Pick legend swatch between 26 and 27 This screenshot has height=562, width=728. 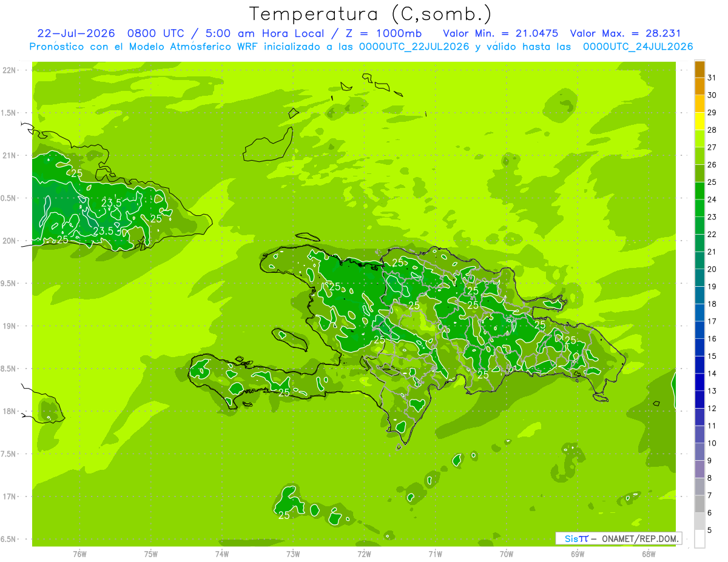point(699,156)
